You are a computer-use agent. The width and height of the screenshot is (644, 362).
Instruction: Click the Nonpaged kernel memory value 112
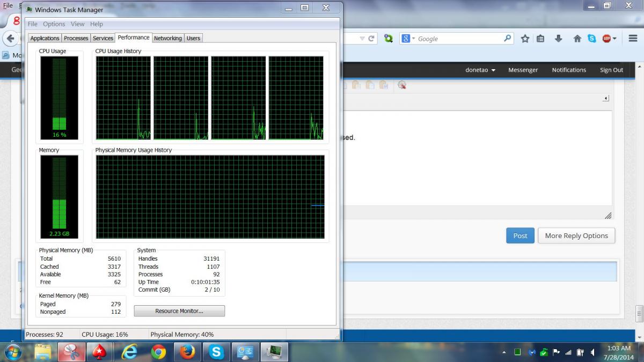point(116,312)
